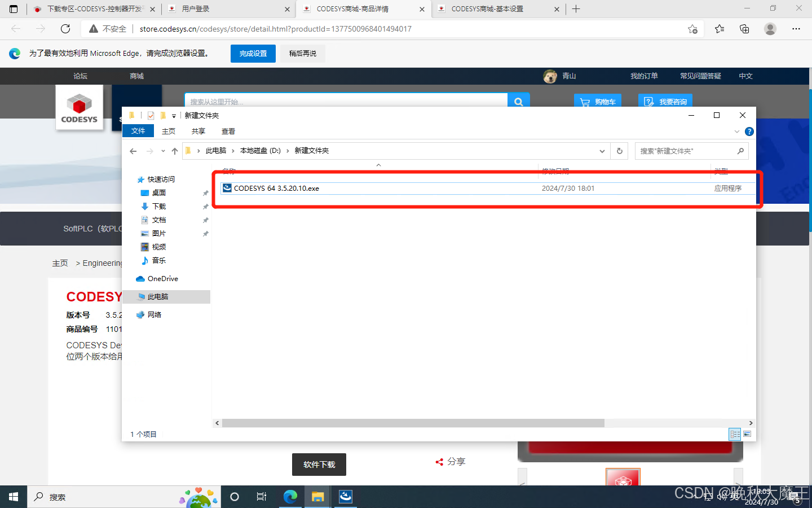Click 常见问题答疑 in the site header
Image resolution: width=812 pixels, height=508 pixels.
tap(700, 76)
